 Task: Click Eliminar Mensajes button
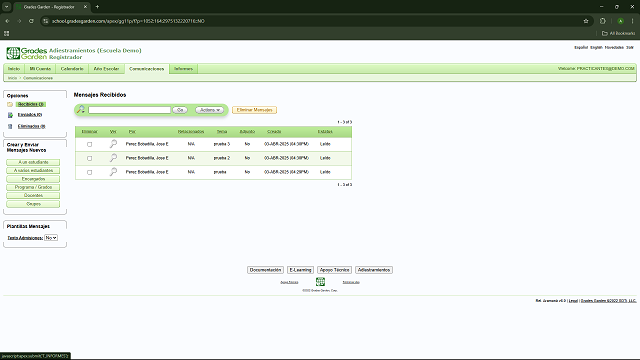(254, 110)
